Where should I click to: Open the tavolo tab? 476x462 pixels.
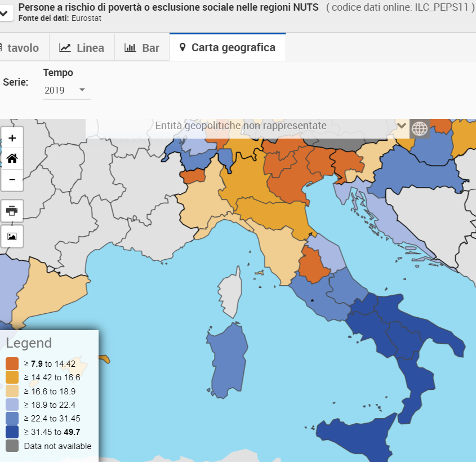[x=21, y=48]
